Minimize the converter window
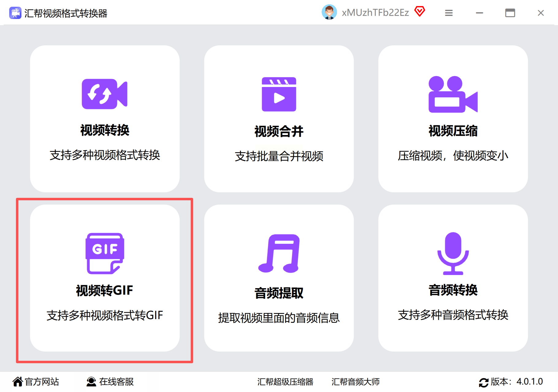This screenshot has width=558, height=392. [x=480, y=13]
